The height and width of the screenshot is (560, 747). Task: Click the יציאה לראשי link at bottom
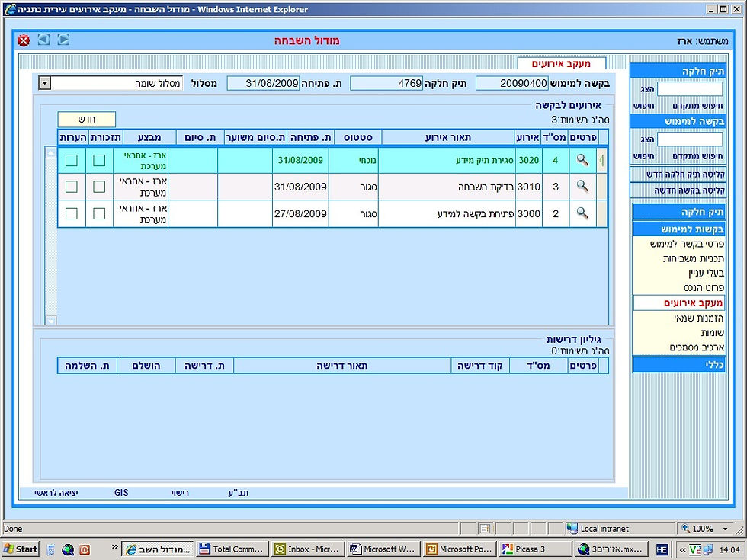56,493
